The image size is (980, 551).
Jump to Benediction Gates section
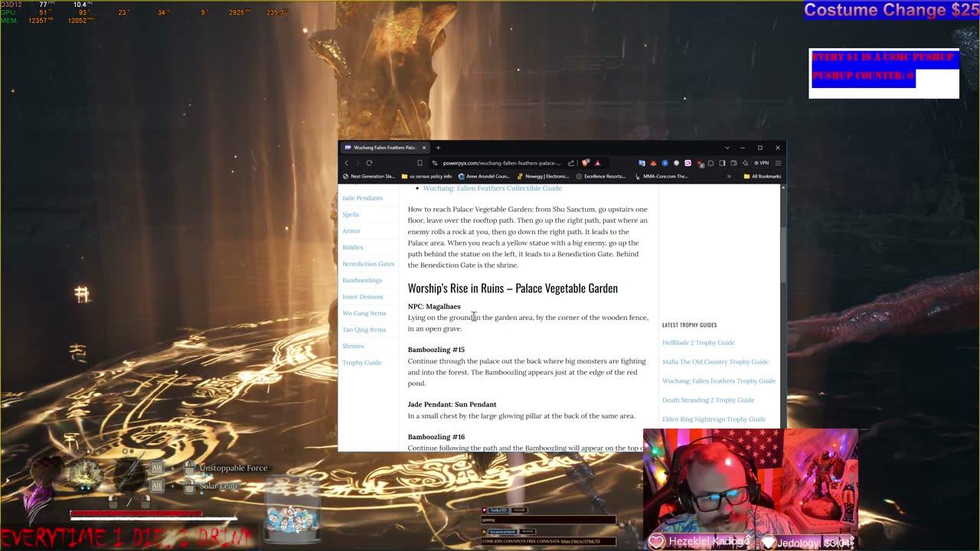tap(368, 264)
